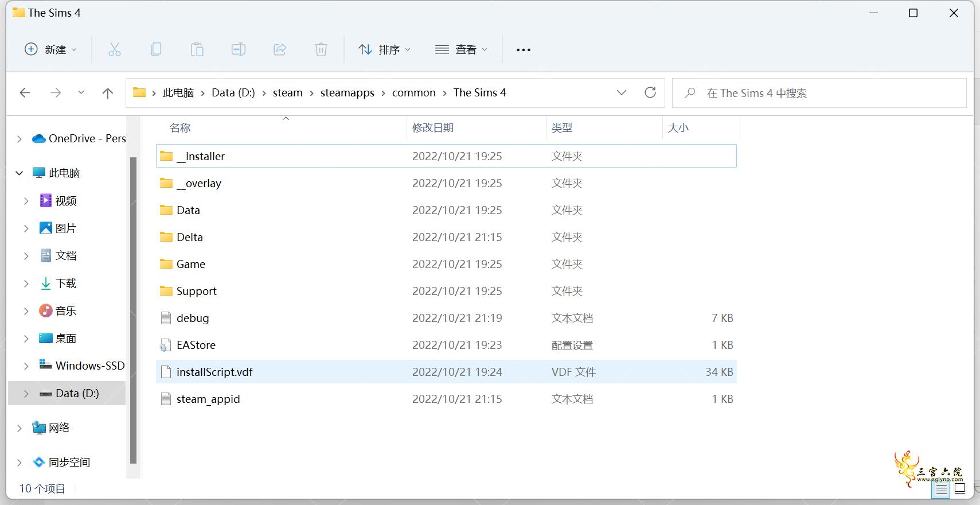The width and height of the screenshot is (980, 505).
Task: Click the search box 在 The Sims 4 中搜索
Action: click(x=819, y=93)
